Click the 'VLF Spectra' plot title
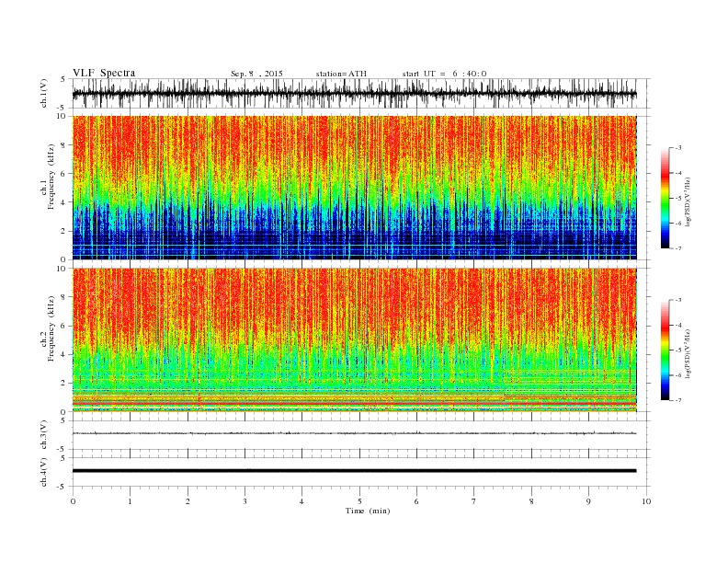Image resolution: width=728 pixels, height=563 pixels. (104, 73)
